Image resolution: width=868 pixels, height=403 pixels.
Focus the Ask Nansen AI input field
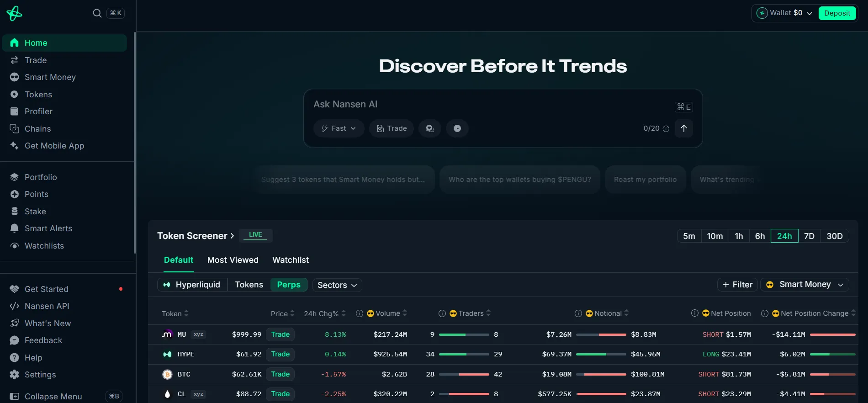[489, 104]
